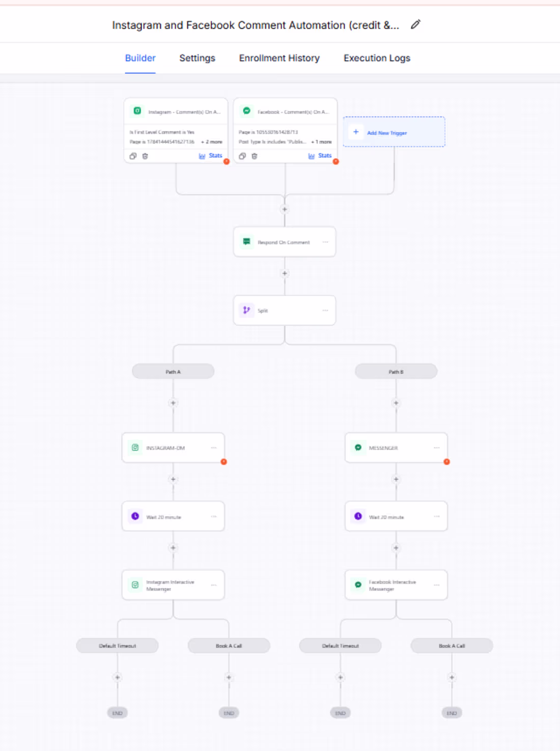Duplicate the Facebook comment trigger
This screenshot has width=560, height=751.
pyautogui.click(x=242, y=156)
